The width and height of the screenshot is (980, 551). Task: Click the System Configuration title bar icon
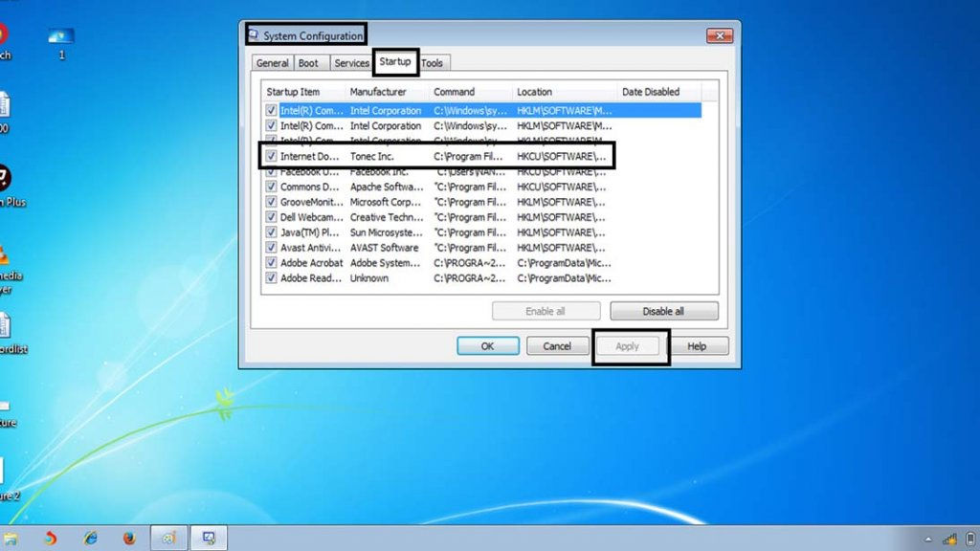[253, 35]
